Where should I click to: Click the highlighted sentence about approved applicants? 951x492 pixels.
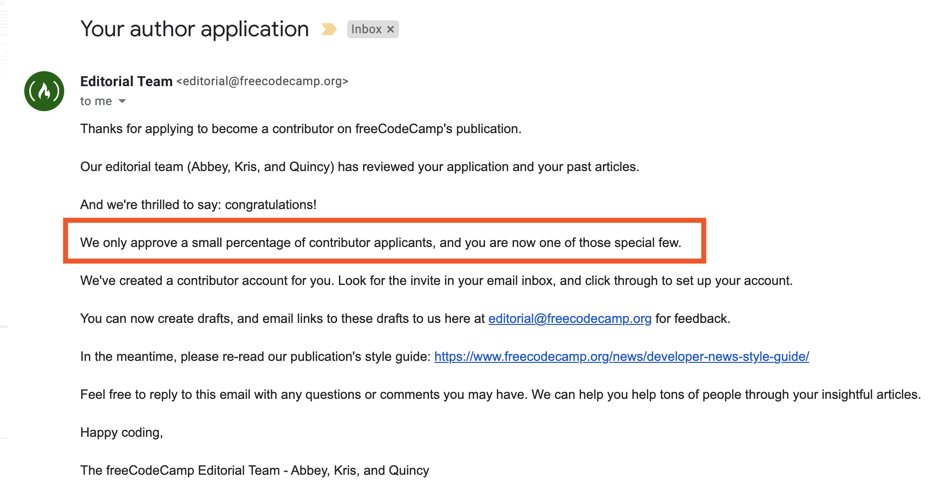pos(380,243)
